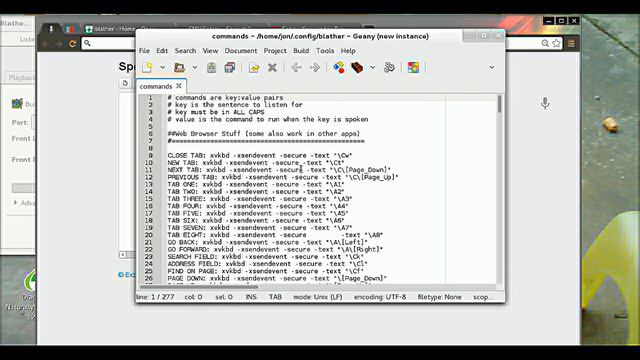Open the File menu
640x360 pixels.
[144, 51]
